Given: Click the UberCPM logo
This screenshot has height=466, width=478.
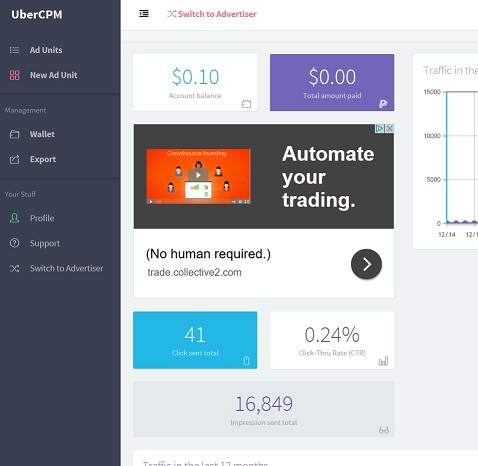Looking at the screenshot, I should [x=37, y=15].
